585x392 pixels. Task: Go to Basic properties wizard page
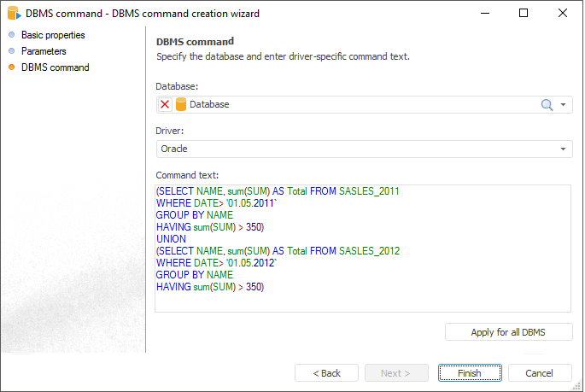click(53, 35)
